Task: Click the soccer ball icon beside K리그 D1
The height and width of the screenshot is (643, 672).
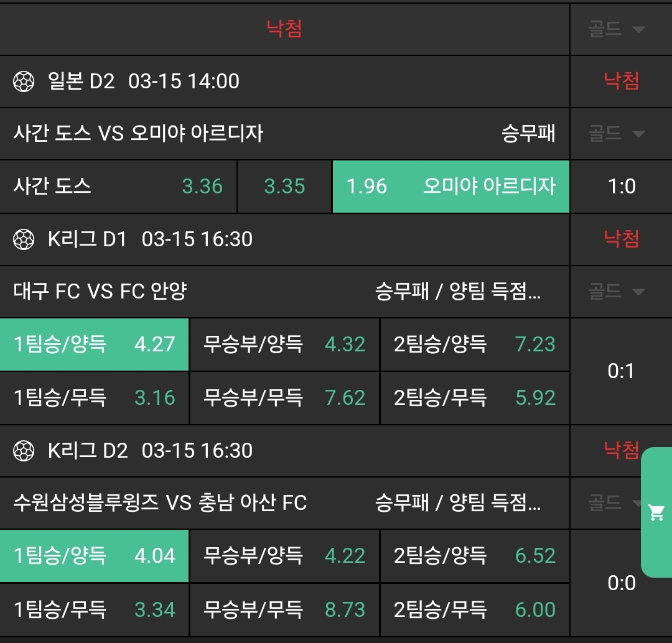Action: (24, 239)
